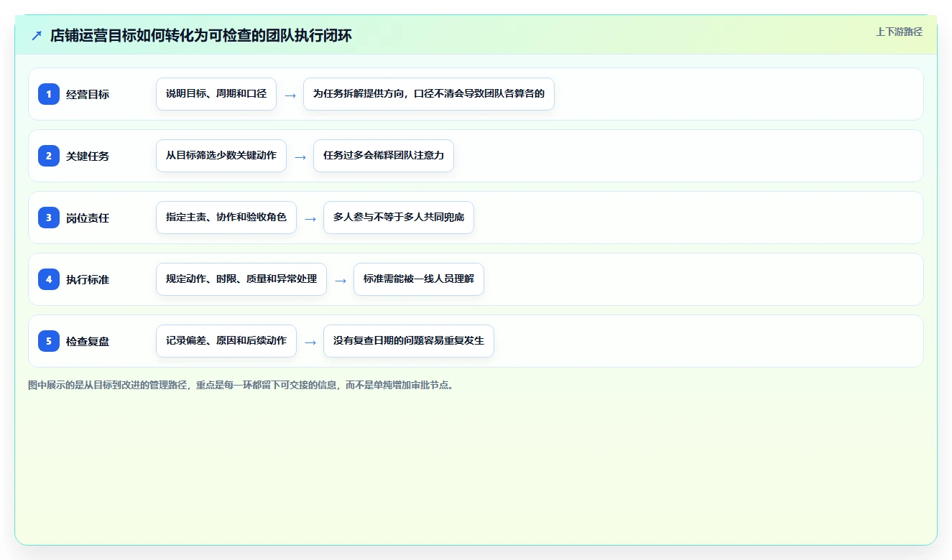Click the arrow after 指定主责、协作和验收角色
This screenshot has height=560, width=952.
[x=310, y=218]
